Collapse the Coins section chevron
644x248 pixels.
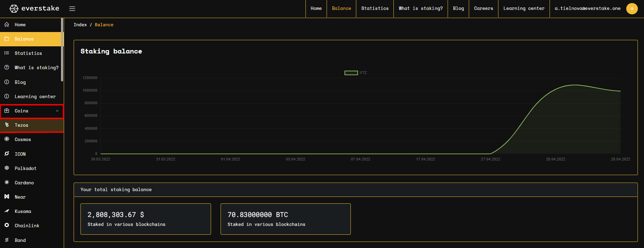[57, 111]
